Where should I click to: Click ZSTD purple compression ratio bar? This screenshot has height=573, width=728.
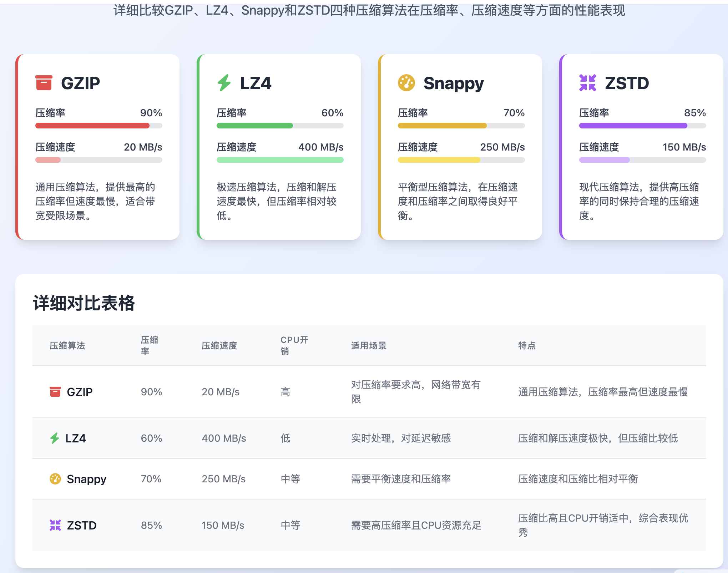[633, 126]
